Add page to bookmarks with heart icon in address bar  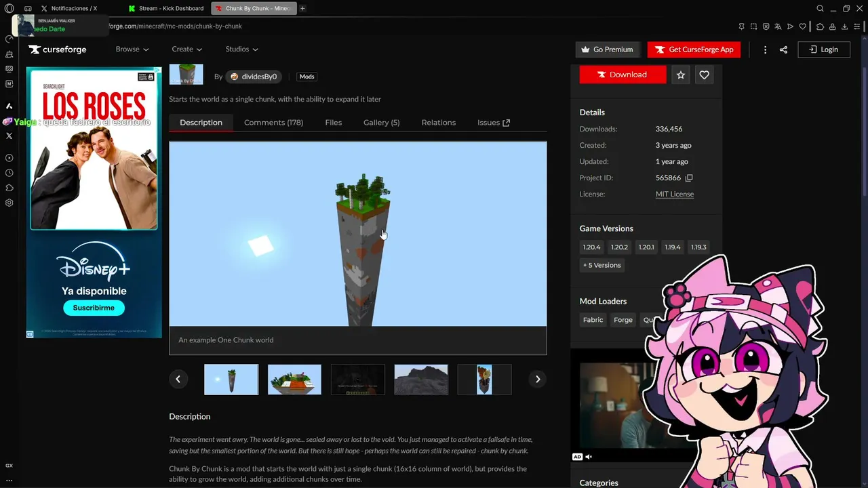coord(803,26)
